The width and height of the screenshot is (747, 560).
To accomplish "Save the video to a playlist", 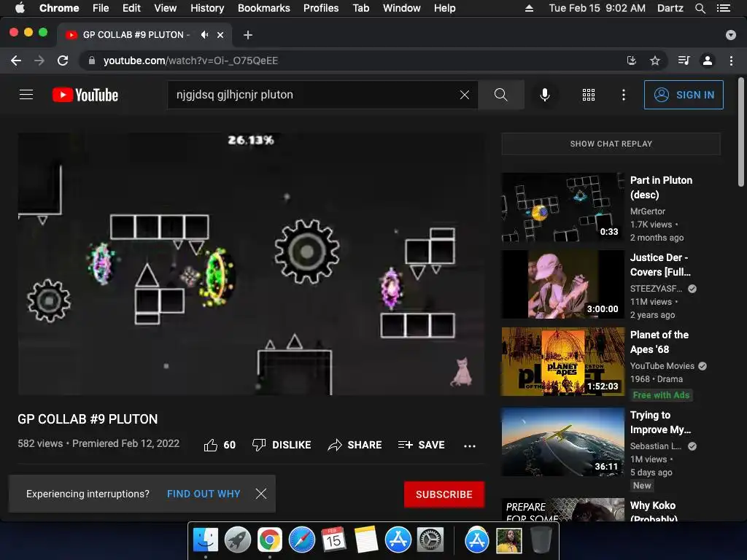I will coord(422,445).
